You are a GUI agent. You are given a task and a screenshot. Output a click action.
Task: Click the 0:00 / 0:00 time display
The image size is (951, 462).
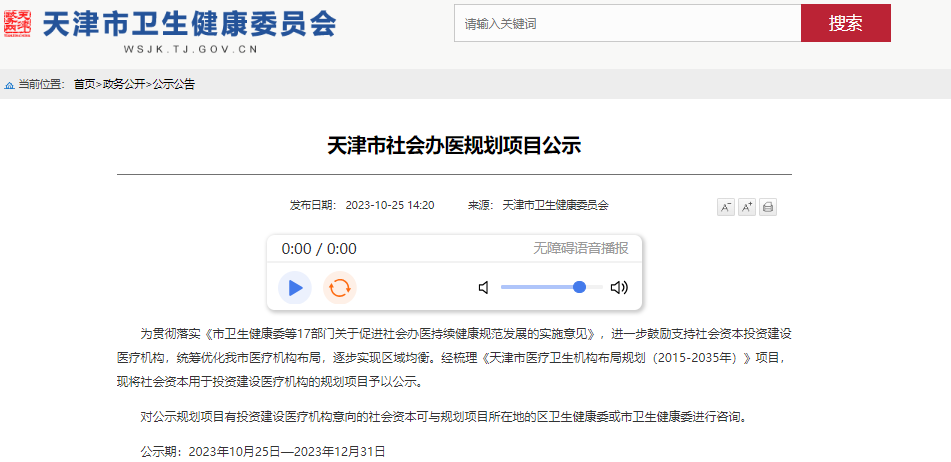(x=319, y=249)
